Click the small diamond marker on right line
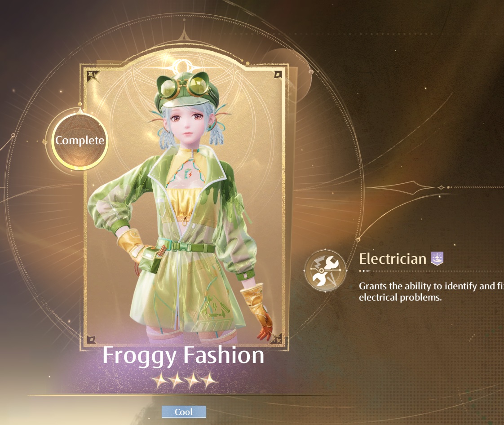504x425 pixels. click(x=441, y=187)
